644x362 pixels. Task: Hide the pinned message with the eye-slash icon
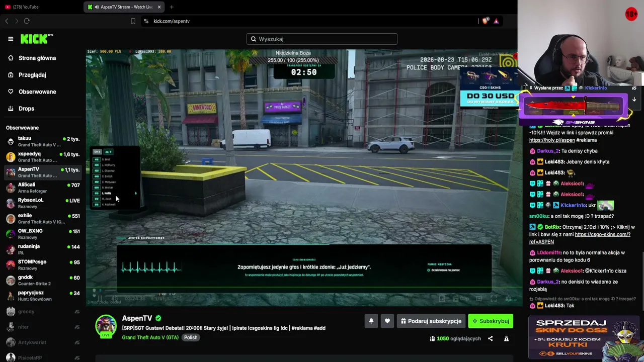point(634,88)
